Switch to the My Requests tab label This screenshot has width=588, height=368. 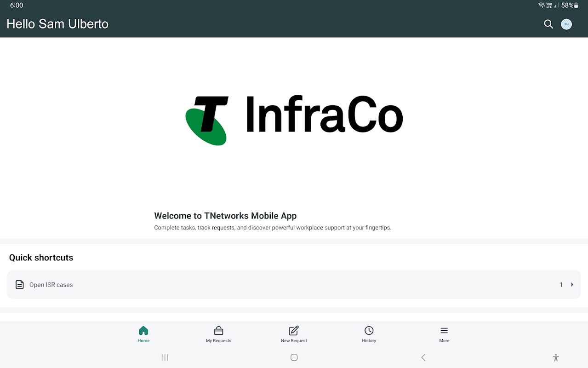pyautogui.click(x=218, y=341)
